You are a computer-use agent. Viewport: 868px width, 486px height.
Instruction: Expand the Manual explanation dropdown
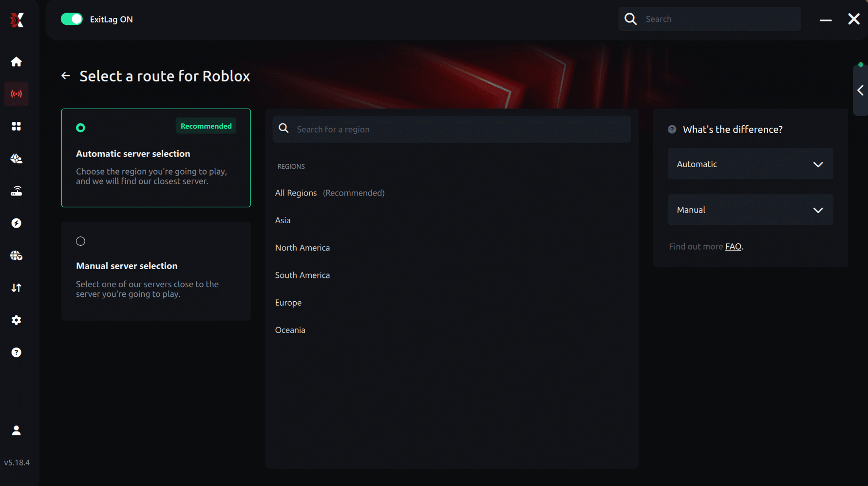pos(750,210)
